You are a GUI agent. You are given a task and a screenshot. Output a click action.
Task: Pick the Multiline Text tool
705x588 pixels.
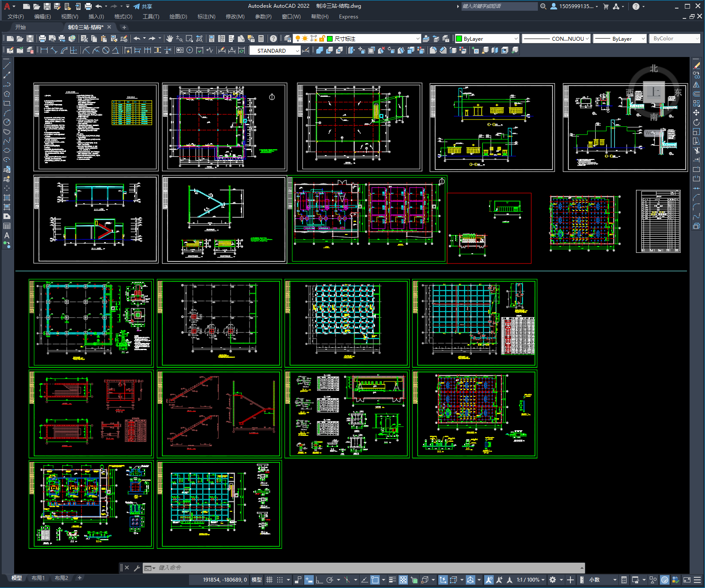tap(7, 235)
